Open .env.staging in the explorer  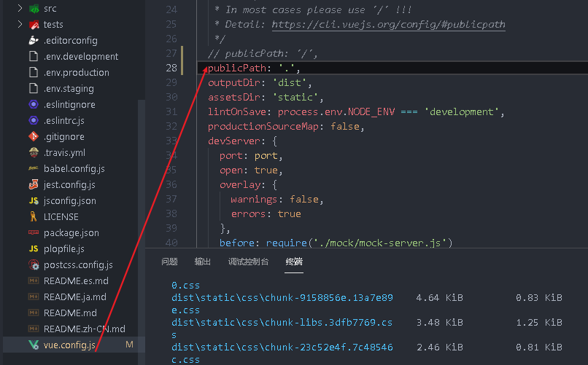coord(69,89)
